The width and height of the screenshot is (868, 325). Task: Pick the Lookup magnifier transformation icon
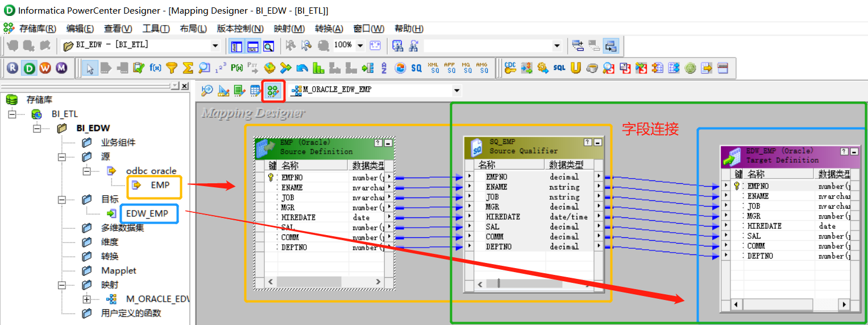pyautogui.click(x=205, y=68)
